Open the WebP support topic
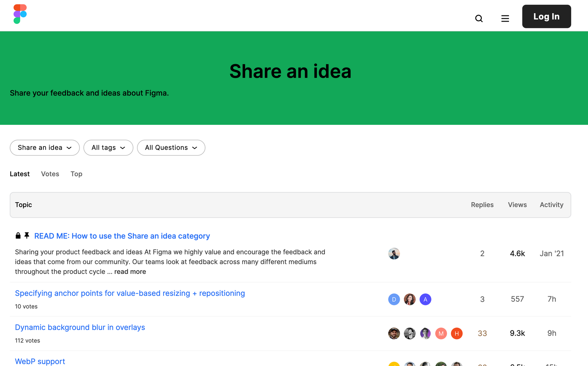The image size is (588, 366). [40, 361]
